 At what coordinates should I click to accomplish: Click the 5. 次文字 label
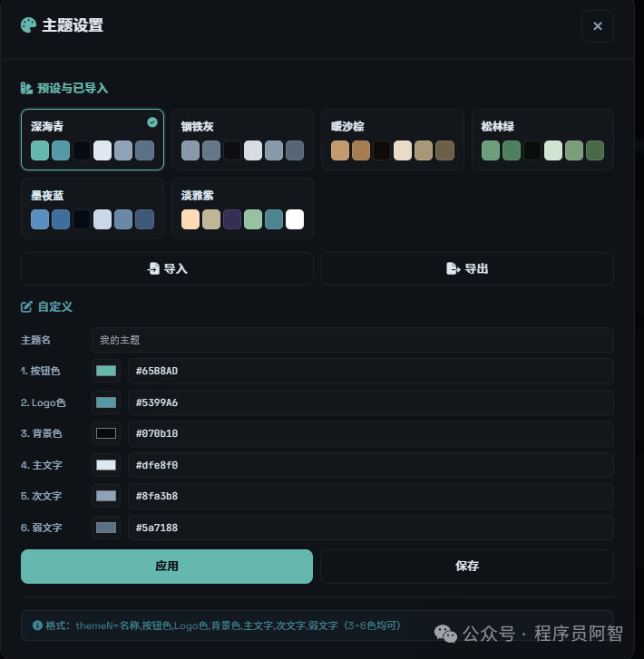click(x=41, y=496)
